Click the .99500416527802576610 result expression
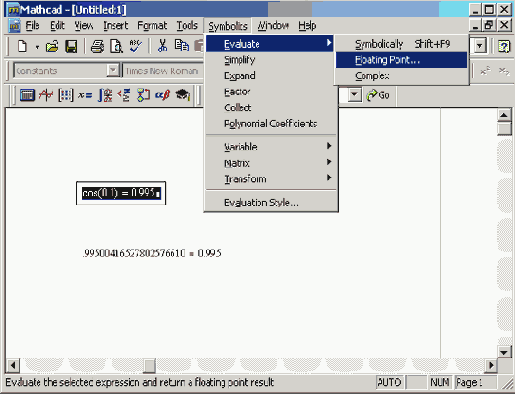This screenshot has height=394, width=515. pos(134,253)
